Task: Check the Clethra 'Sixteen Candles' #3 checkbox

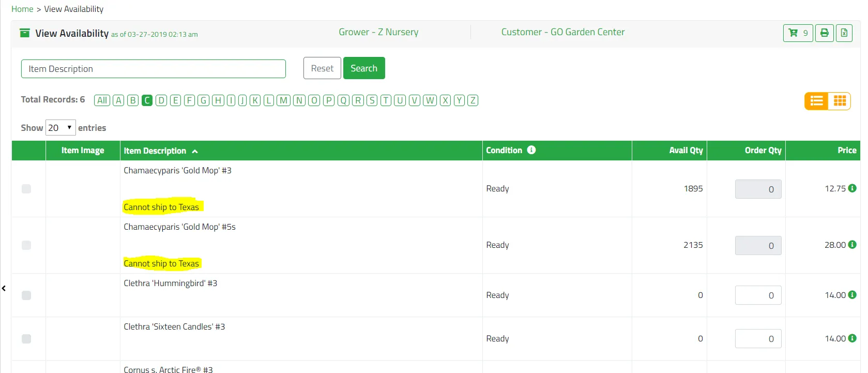Action: [x=26, y=339]
